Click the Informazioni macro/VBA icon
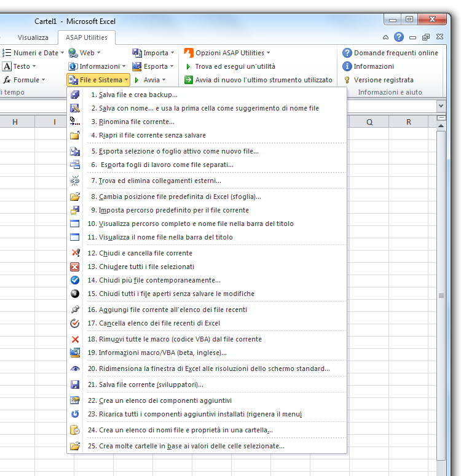Viewport: 461px width, 476px height. click(75, 353)
